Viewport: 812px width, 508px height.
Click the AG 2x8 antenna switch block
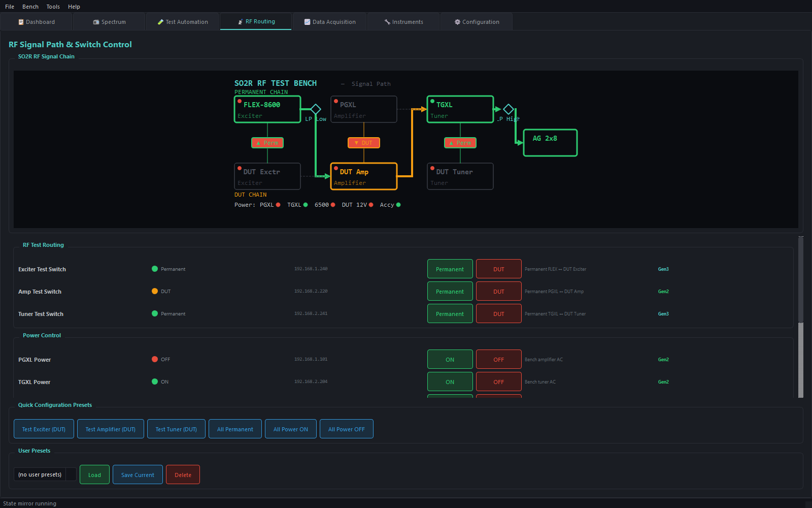pyautogui.click(x=550, y=143)
